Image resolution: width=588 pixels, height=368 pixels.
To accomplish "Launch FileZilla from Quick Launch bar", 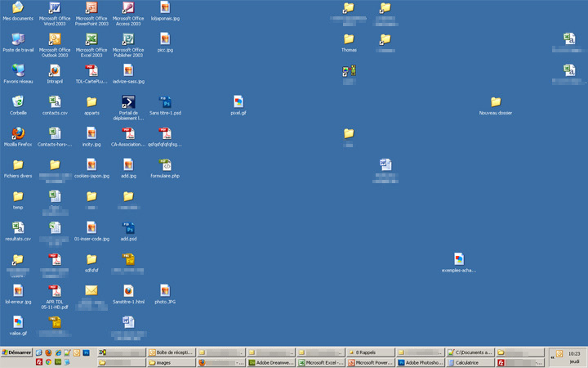I will 38,362.
